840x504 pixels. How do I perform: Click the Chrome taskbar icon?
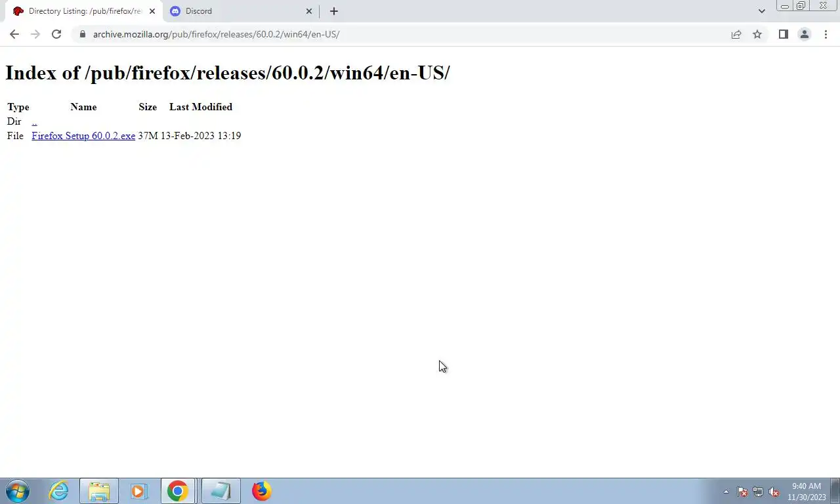[178, 491]
